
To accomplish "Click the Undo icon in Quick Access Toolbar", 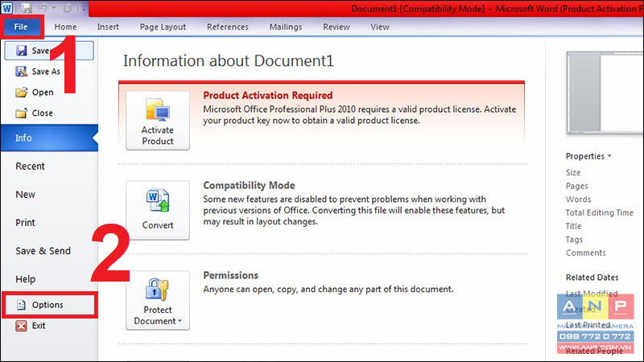I will pos(44,8).
